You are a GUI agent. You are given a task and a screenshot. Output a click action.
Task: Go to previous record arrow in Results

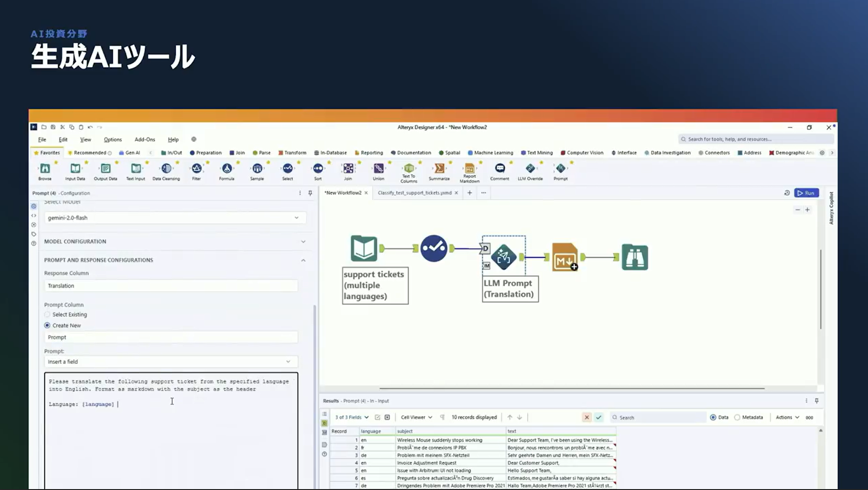pyautogui.click(x=510, y=417)
